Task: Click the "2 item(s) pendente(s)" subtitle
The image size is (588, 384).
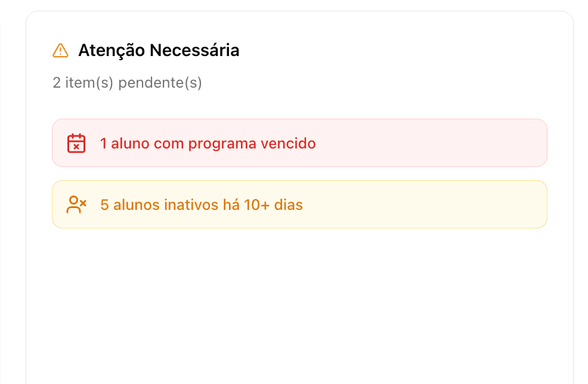Action: [127, 82]
